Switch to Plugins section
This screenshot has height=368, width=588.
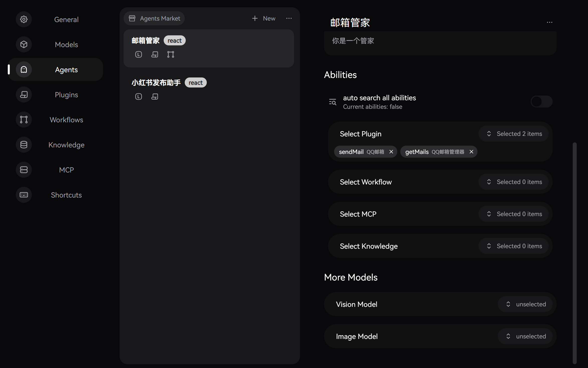(x=66, y=95)
